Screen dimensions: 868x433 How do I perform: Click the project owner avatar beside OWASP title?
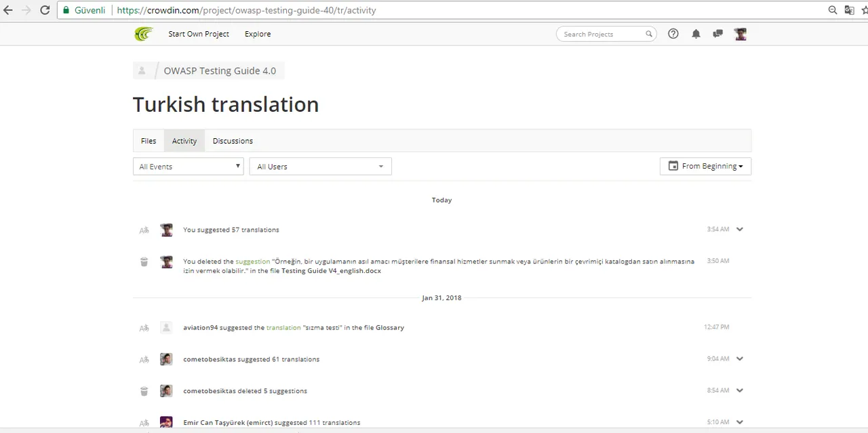[x=142, y=70]
